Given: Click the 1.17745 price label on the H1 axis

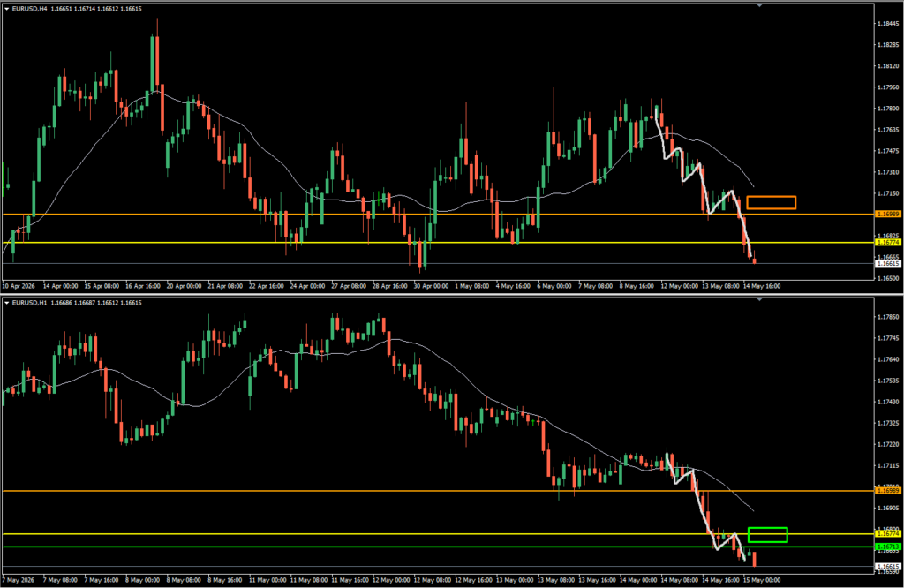Looking at the screenshot, I should click(888, 338).
